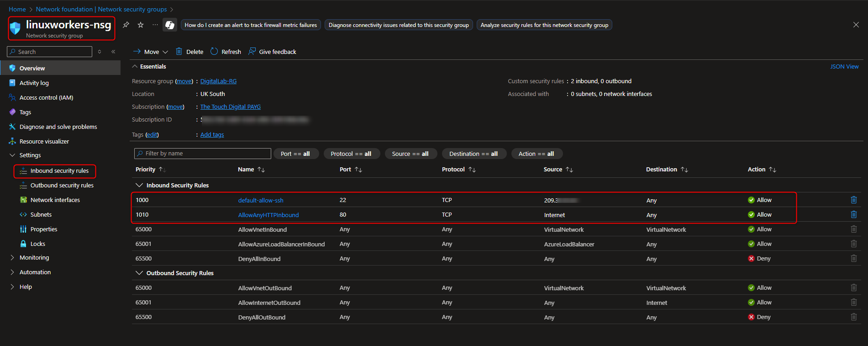Collapse the Essentials section
The image size is (868, 346).
135,67
